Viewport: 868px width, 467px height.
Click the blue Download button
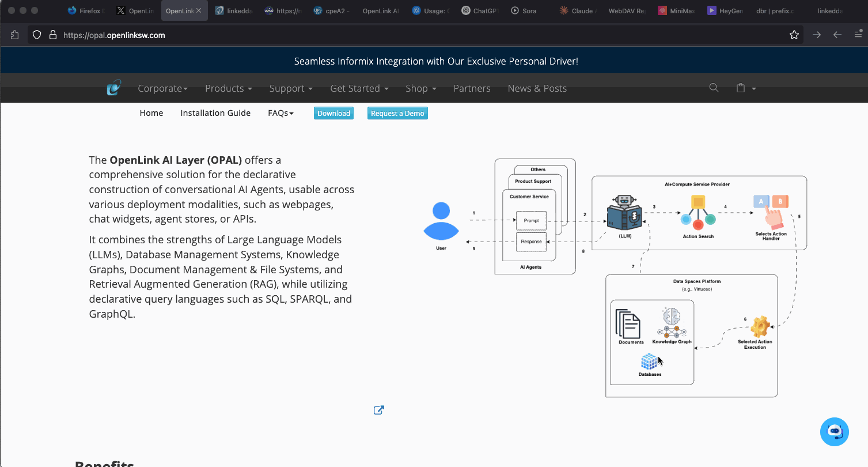pos(333,113)
